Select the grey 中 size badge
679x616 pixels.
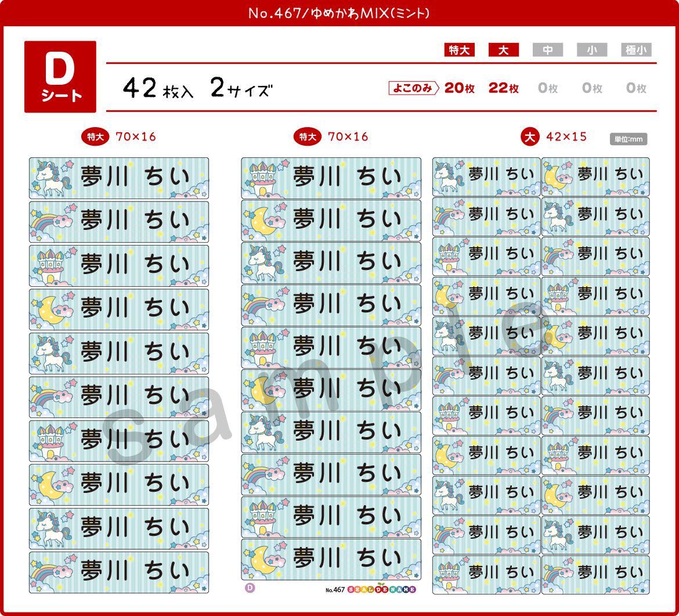[x=548, y=50]
